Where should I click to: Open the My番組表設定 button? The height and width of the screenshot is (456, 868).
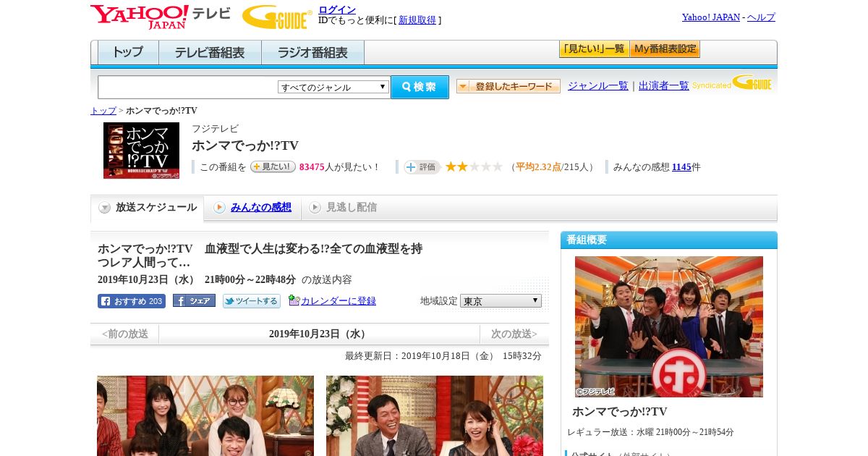[x=665, y=49]
